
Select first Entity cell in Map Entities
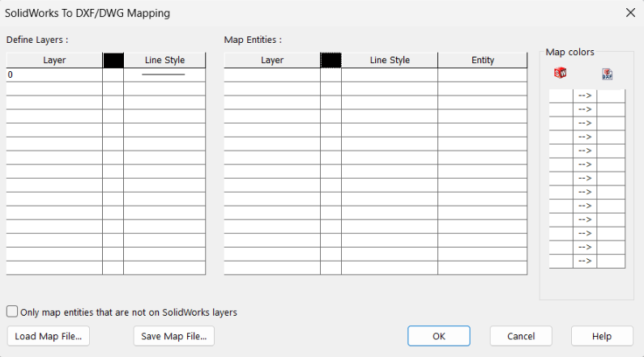tap(483, 74)
